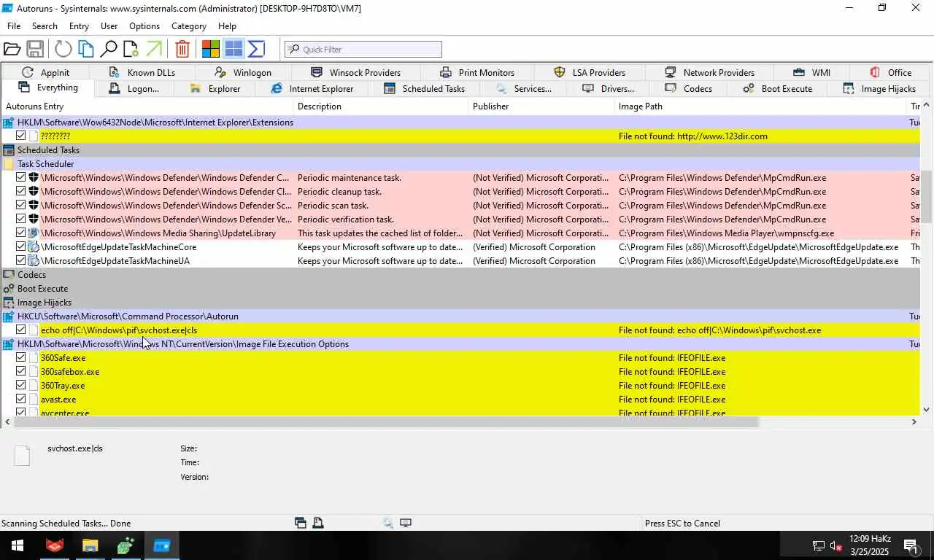This screenshot has width=934, height=560.
Task: Switch to the Logon tab
Action: [x=134, y=88]
